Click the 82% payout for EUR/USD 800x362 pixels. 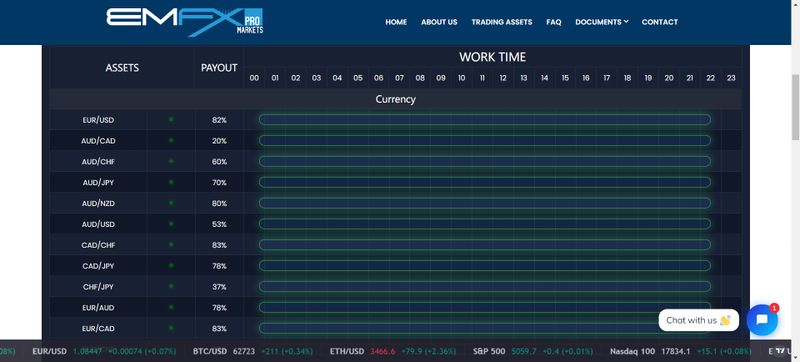pos(219,120)
